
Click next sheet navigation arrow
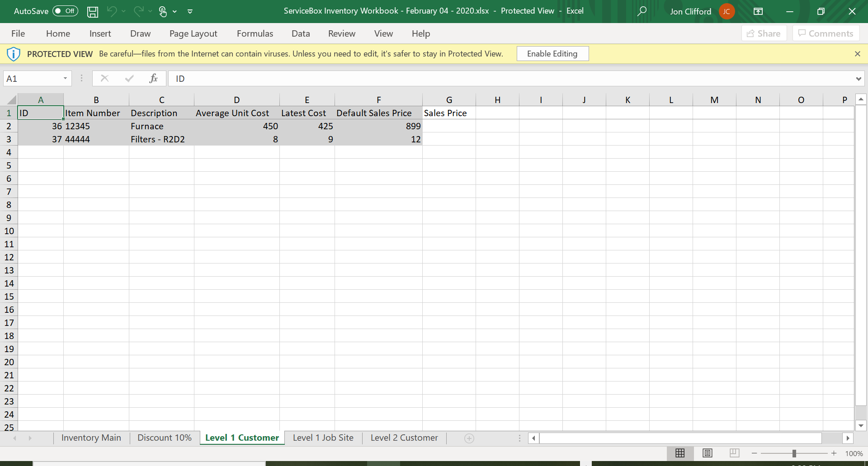pyautogui.click(x=30, y=438)
